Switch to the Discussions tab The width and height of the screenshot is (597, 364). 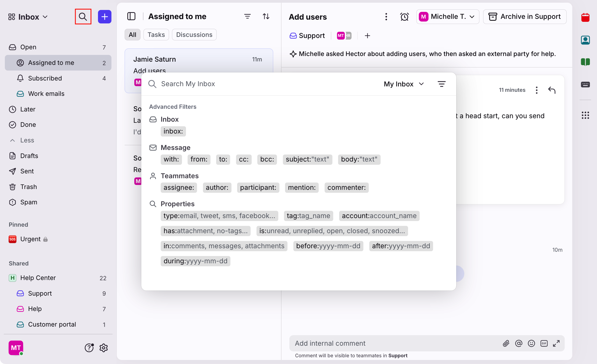point(194,35)
